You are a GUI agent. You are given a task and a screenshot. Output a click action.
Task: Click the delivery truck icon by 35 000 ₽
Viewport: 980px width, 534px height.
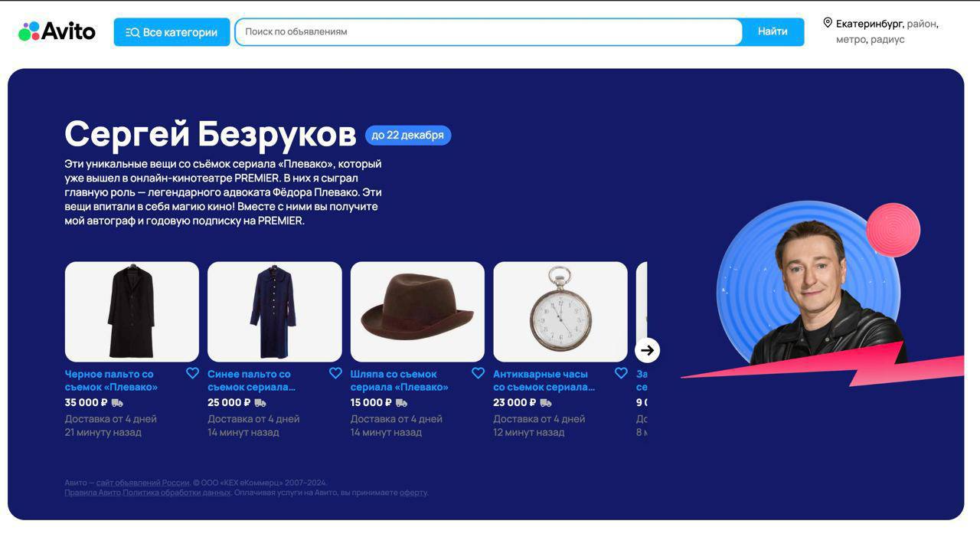[x=117, y=403]
